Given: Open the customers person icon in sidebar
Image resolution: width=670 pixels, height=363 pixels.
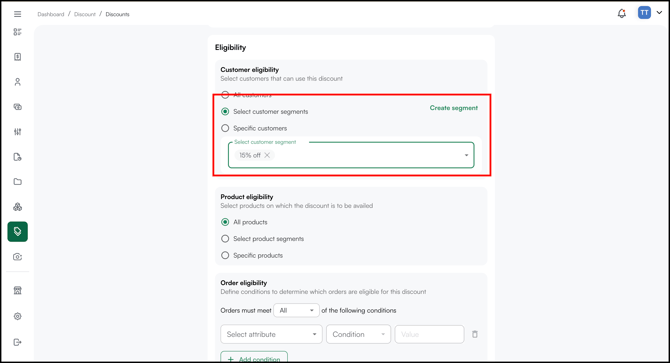Looking at the screenshot, I should pos(18,82).
